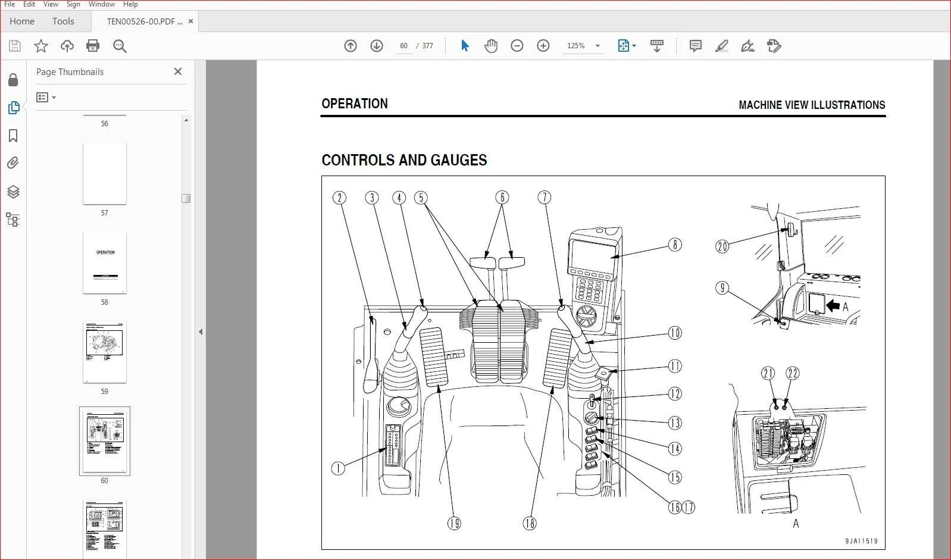Open the Window menu

102,4
